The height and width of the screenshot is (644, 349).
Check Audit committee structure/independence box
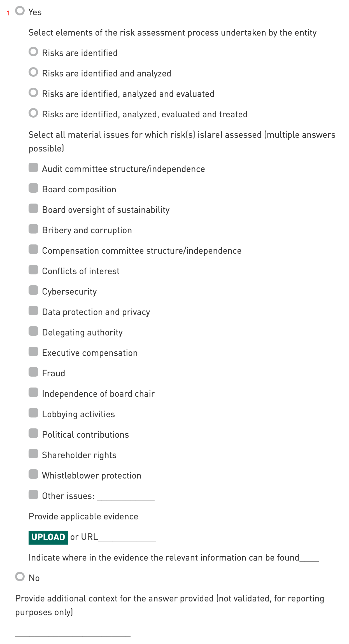[33, 168]
